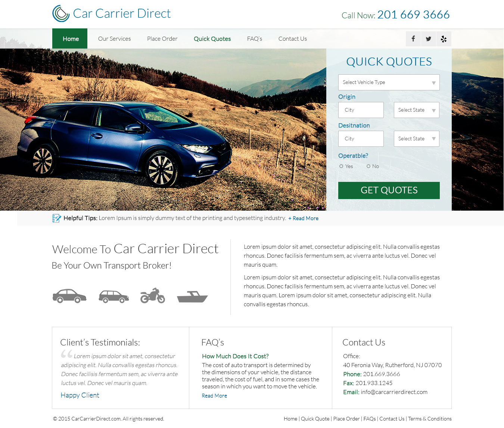Image resolution: width=504 pixels, height=428 pixels.
Task: Select the motorcycle icon
Action: pos(152,295)
